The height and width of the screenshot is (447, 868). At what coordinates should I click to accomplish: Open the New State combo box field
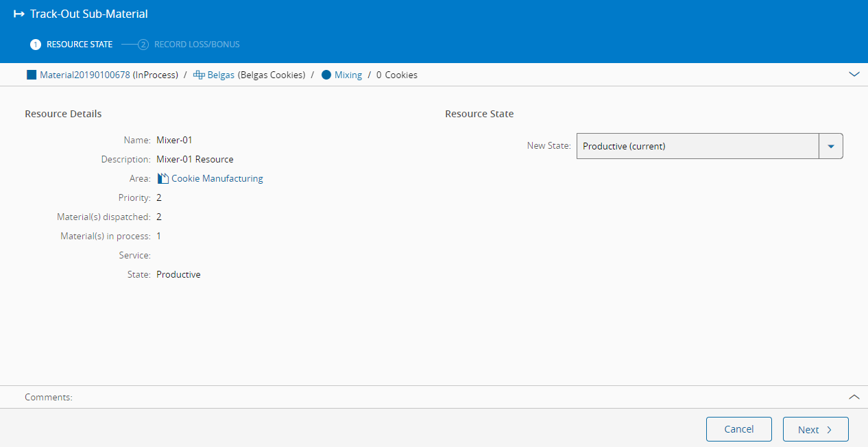click(697, 146)
